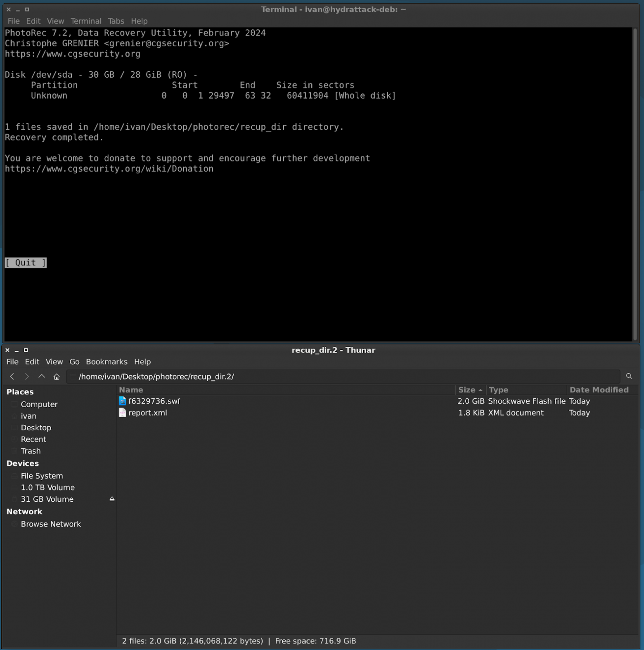Open Terminal Help menu
This screenshot has width=644, height=650.
tap(139, 21)
